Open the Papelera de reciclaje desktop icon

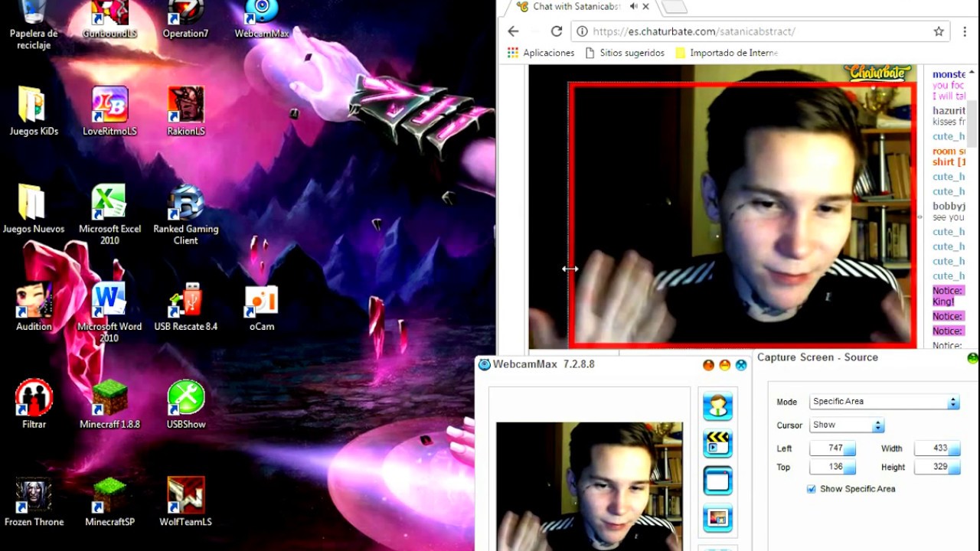tap(34, 23)
